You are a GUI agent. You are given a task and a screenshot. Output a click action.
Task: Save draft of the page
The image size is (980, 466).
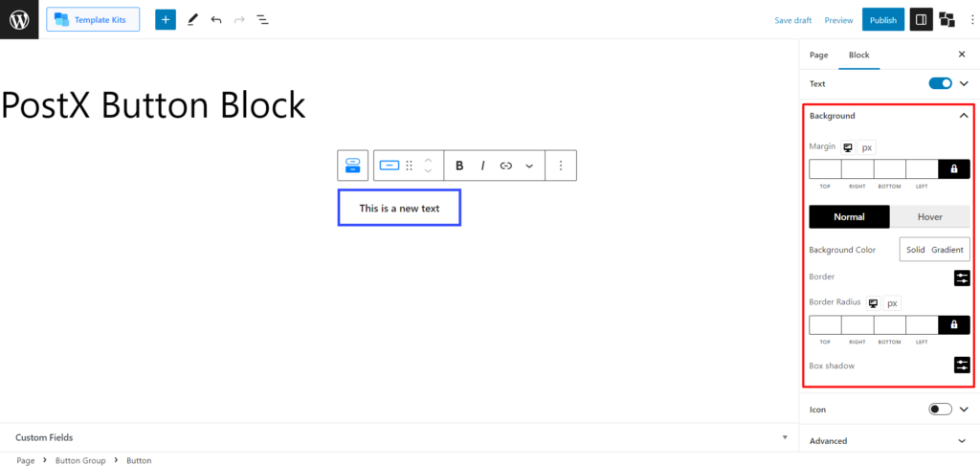[x=793, y=20]
